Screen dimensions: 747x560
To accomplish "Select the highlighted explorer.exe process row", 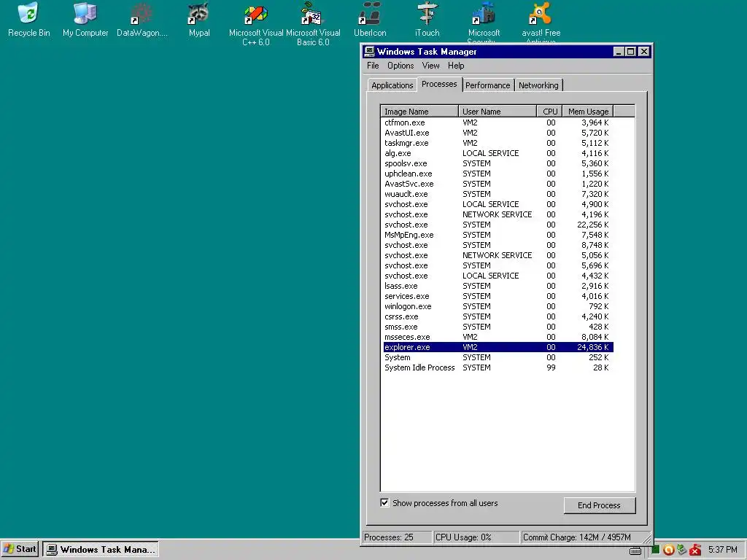I will click(x=498, y=347).
